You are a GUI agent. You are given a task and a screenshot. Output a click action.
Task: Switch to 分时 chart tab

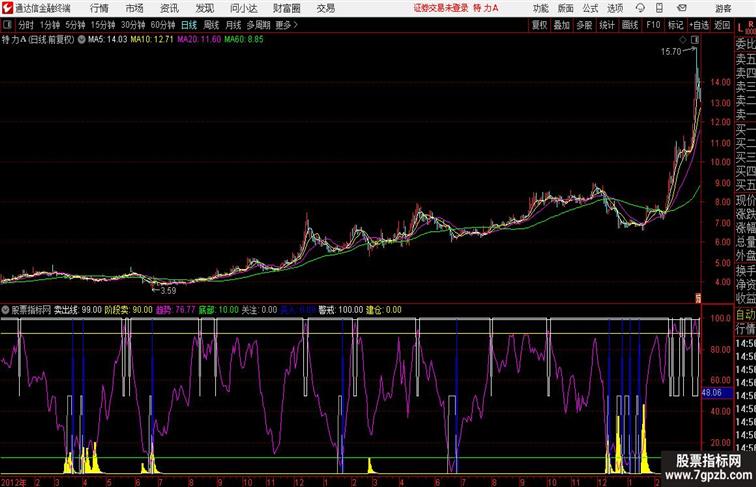(26, 25)
